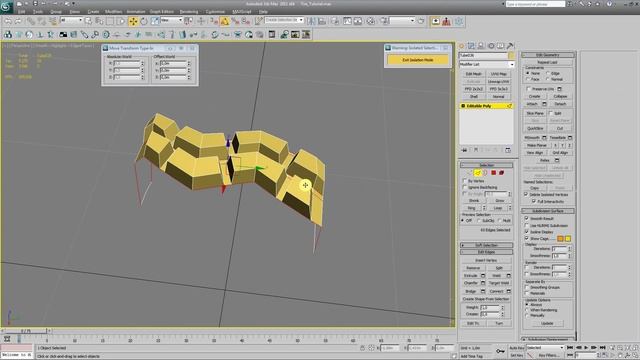Open the Rendering menu
Screen dimensions: 640x360
[x=189, y=11]
